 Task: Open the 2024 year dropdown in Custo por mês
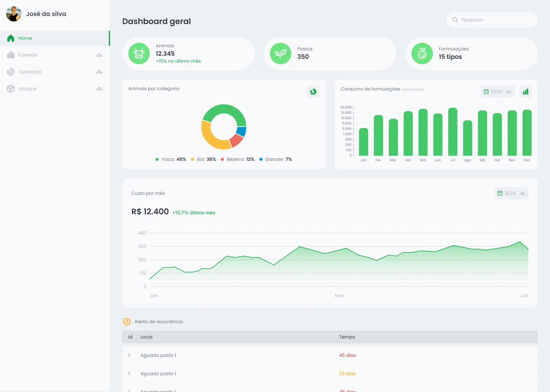(x=511, y=193)
